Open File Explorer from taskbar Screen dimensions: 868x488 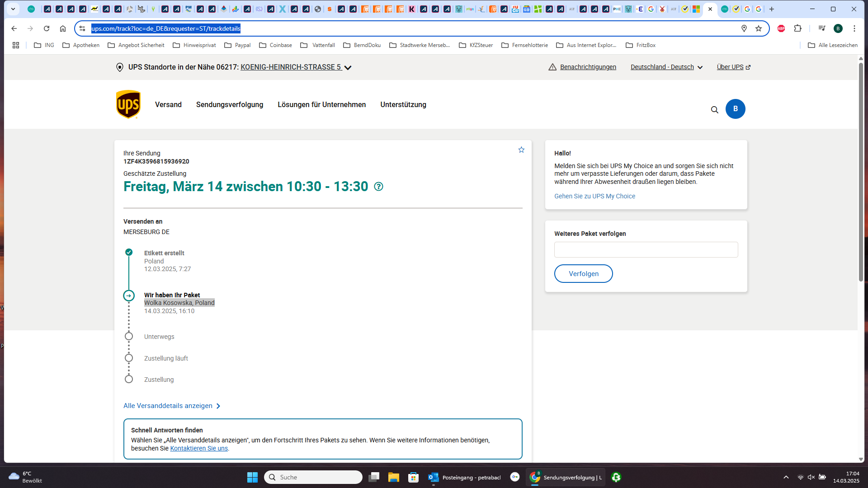393,477
